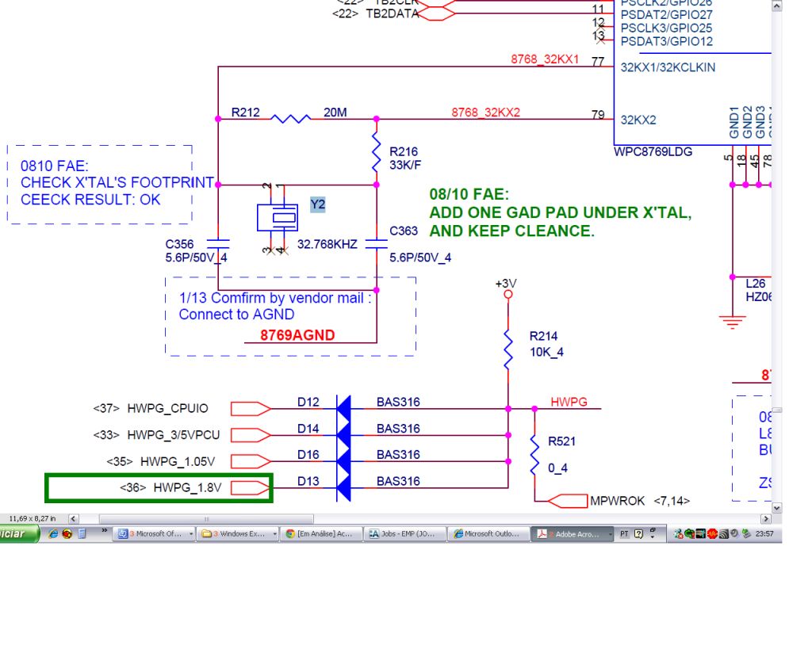
Task: Click the HWPG_1.8V signal label
Action: [x=187, y=487]
